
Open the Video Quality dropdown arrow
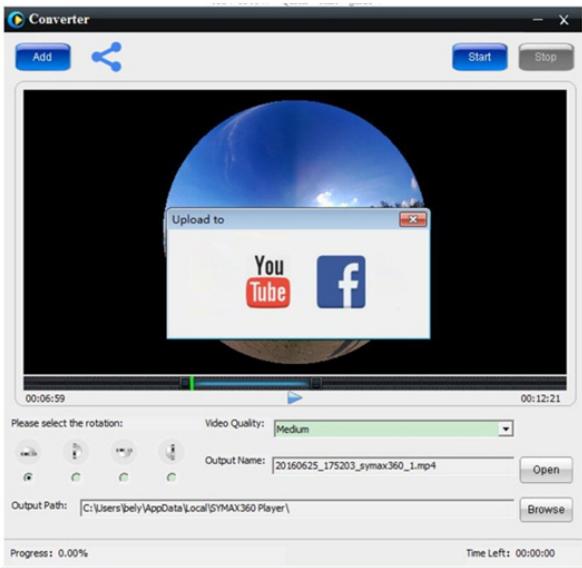click(505, 429)
